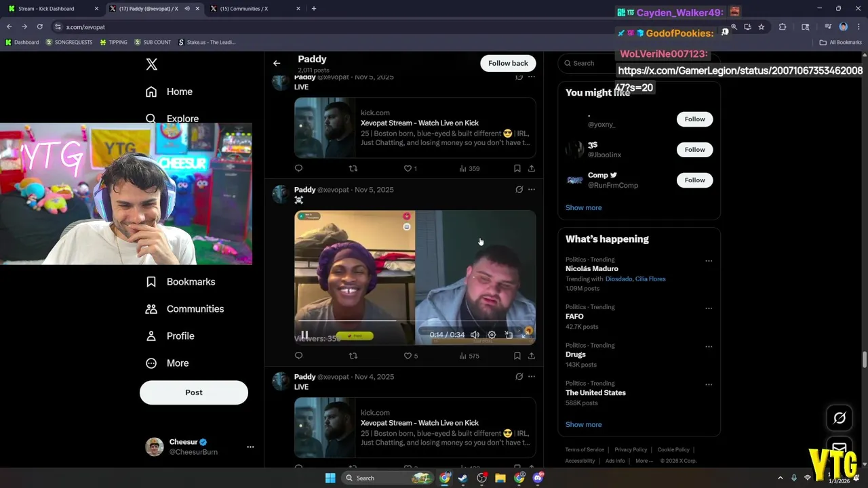Follow the @RunFrmComp account
The width and height of the screenshot is (868, 488).
coord(694,180)
